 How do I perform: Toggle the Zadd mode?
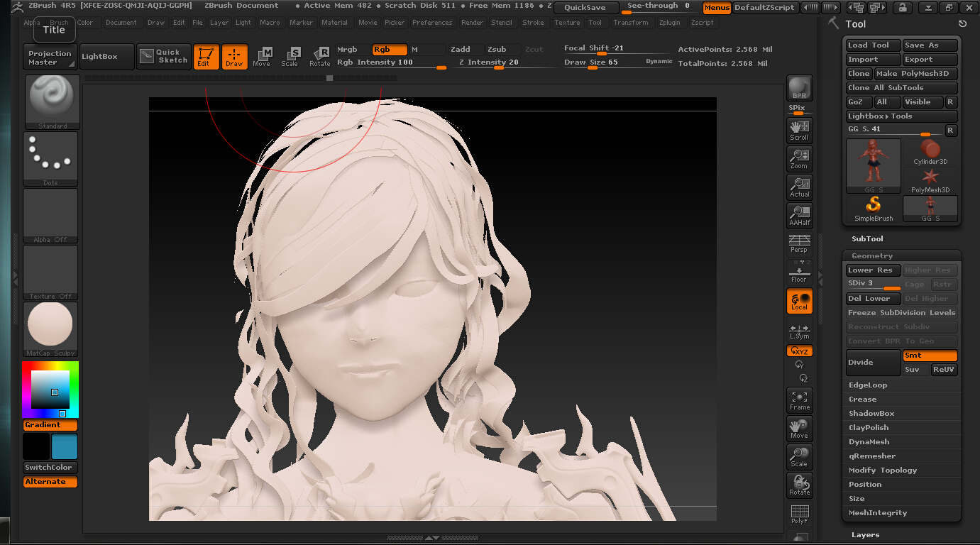click(466, 50)
